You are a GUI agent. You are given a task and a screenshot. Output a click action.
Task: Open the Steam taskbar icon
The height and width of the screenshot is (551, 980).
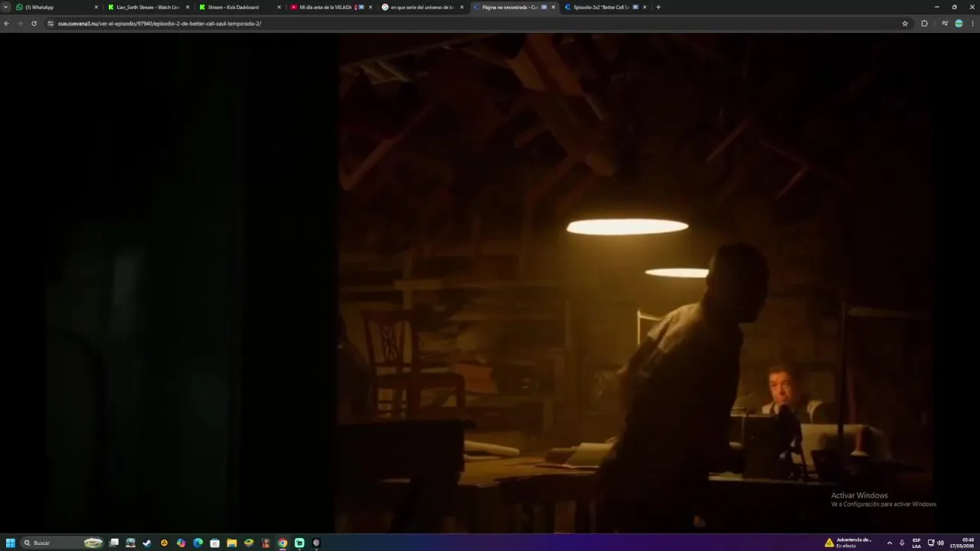[147, 543]
